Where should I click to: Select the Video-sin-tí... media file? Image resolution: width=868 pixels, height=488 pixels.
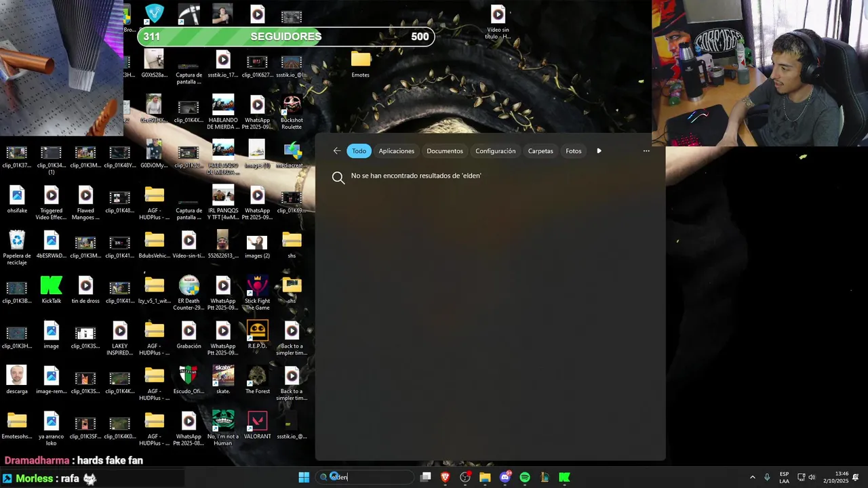pos(189,245)
